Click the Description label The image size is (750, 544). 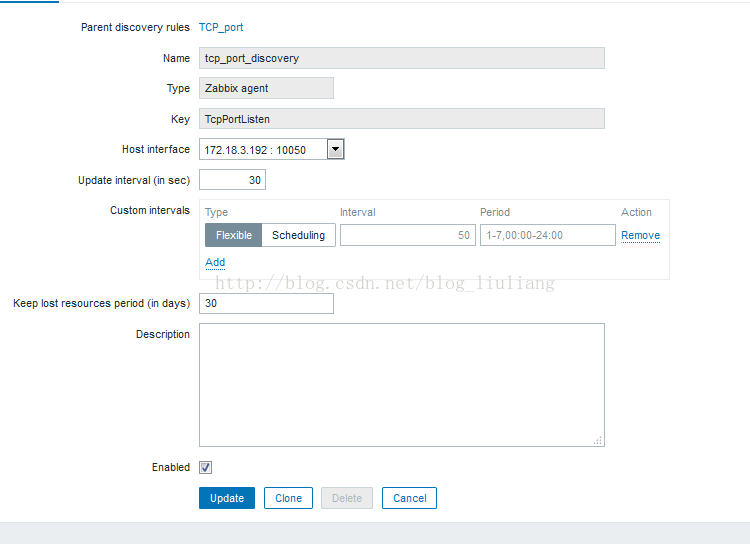coord(163,334)
